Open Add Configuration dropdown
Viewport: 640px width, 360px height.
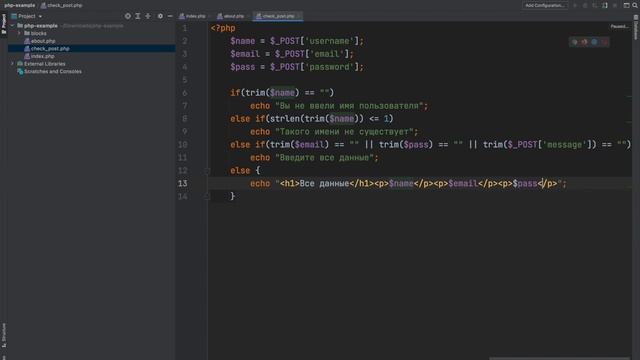click(545, 5)
